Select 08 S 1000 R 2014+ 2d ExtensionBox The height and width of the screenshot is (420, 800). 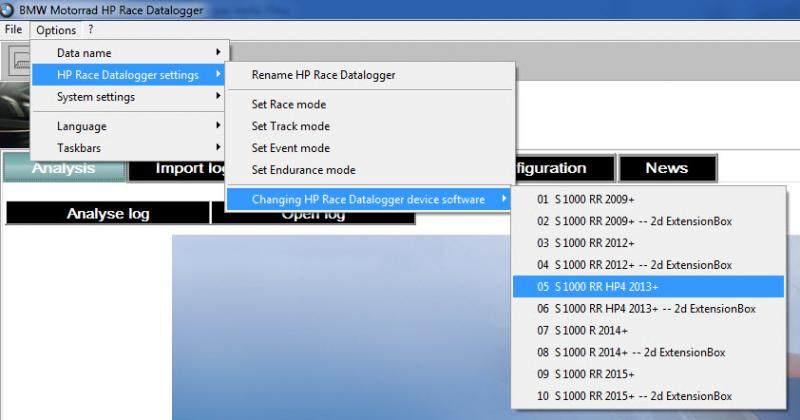coord(648,352)
